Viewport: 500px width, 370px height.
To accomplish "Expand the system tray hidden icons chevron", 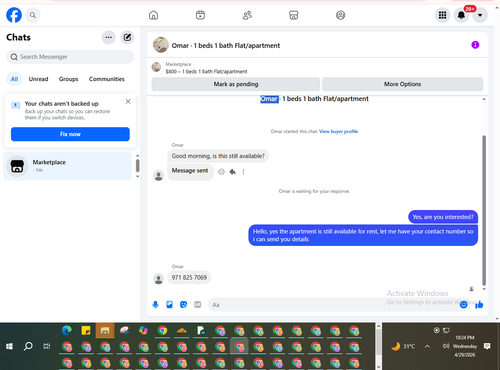I will [427, 347].
